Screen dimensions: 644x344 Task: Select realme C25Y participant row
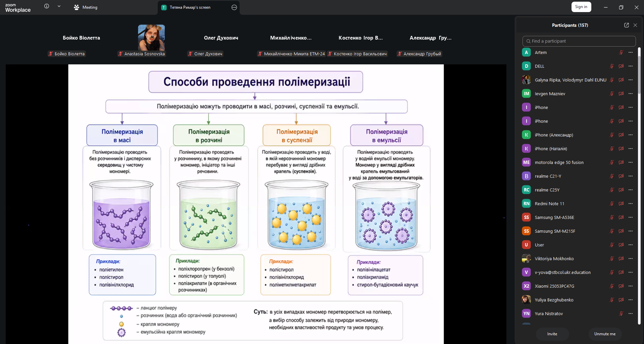(x=578, y=190)
